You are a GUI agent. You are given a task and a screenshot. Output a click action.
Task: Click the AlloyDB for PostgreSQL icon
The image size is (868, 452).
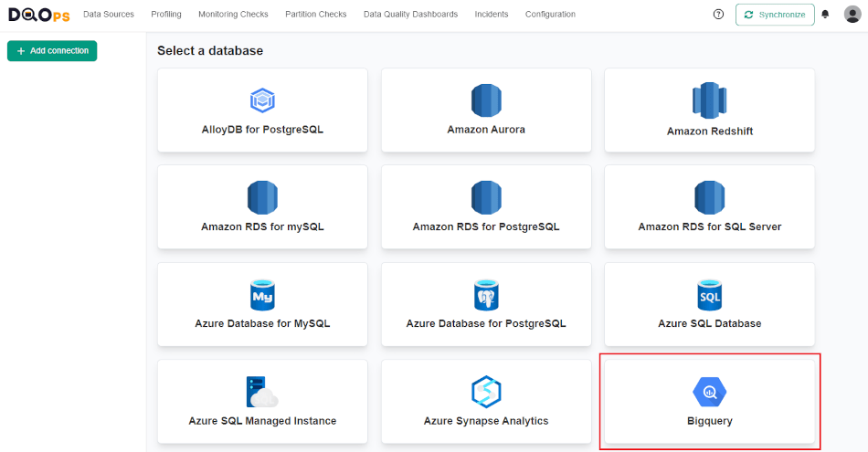(262, 100)
